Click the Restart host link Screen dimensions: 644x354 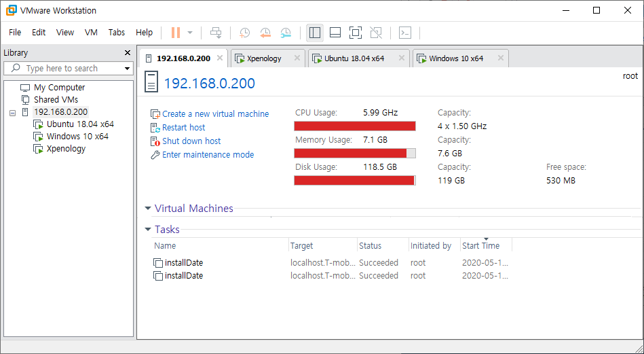(x=184, y=128)
